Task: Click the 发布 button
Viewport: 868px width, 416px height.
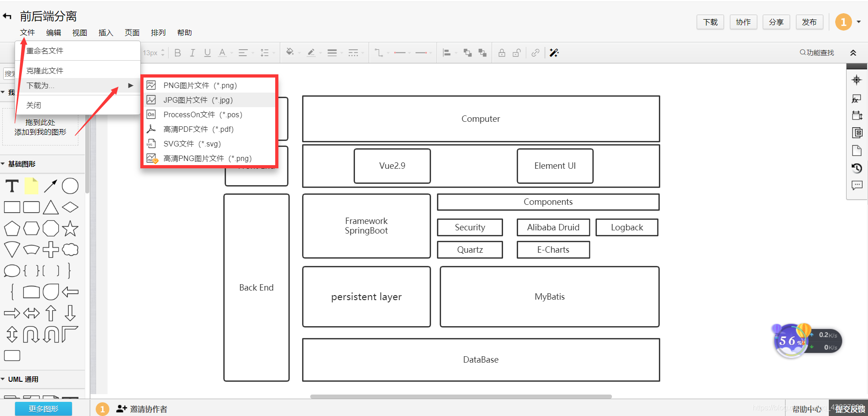Action: (809, 22)
